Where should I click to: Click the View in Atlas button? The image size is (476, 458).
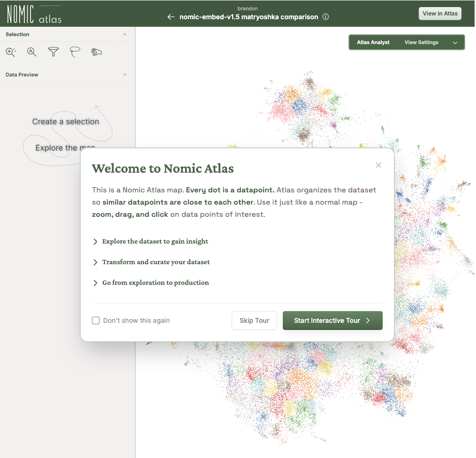440,14
